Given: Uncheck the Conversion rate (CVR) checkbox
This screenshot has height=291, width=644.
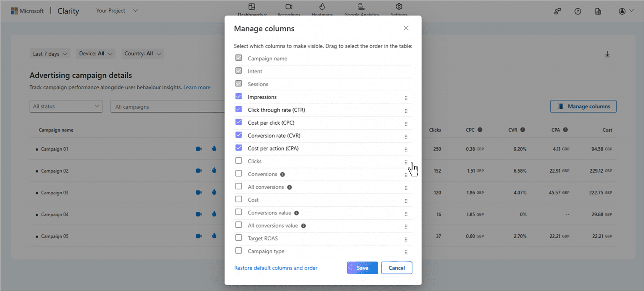Looking at the screenshot, I should [x=239, y=135].
